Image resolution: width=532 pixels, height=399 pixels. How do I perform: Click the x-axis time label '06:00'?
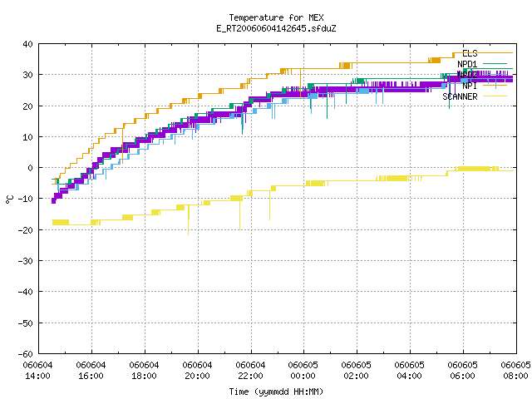(462, 376)
